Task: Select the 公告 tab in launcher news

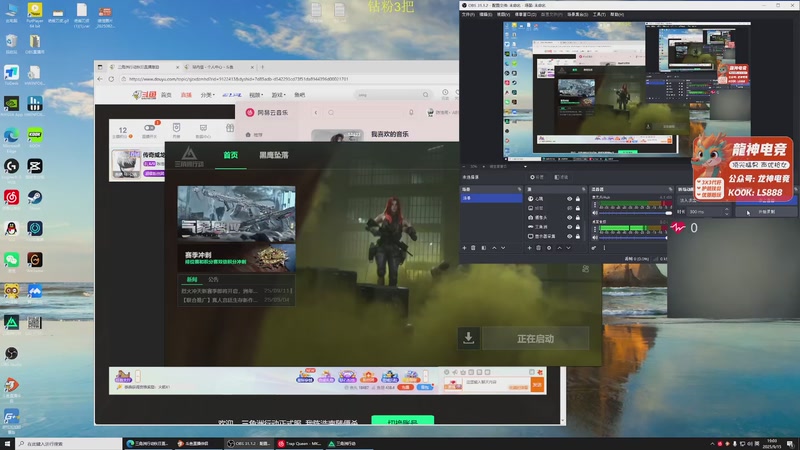Action: [x=213, y=280]
